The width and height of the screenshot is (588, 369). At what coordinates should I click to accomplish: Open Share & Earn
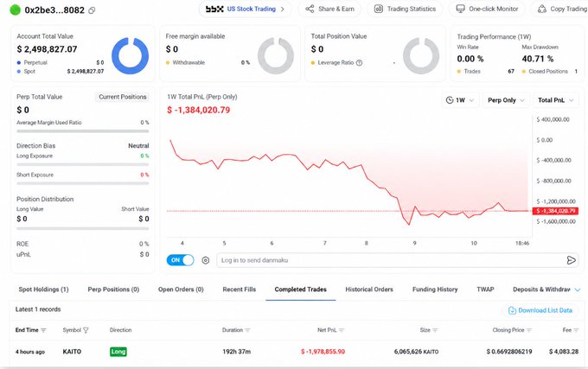329,9
